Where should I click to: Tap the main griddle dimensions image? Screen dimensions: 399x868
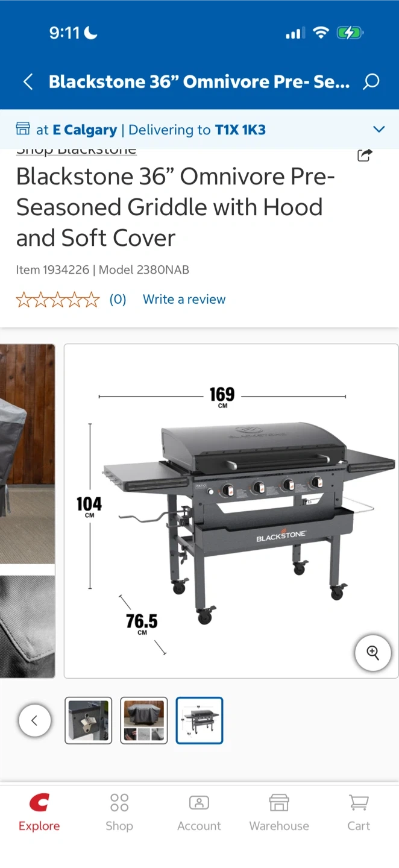pos(231,511)
